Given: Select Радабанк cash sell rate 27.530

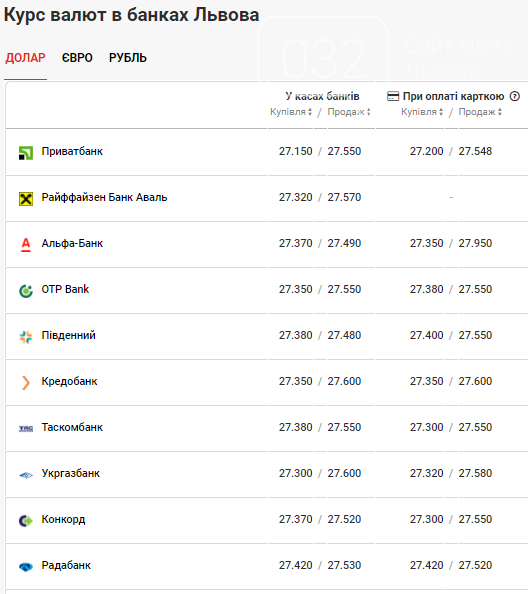Looking at the screenshot, I should [x=344, y=566].
